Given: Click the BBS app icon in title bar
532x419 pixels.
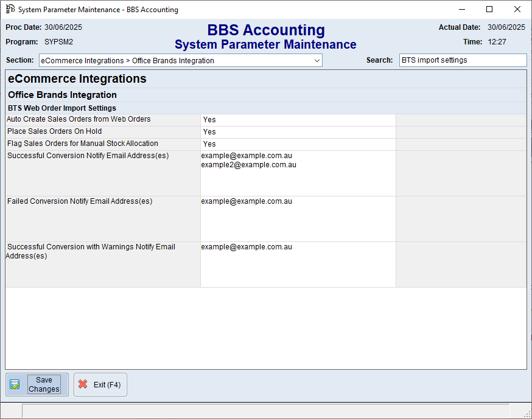Looking at the screenshot, I should click(x=10, y=9).
